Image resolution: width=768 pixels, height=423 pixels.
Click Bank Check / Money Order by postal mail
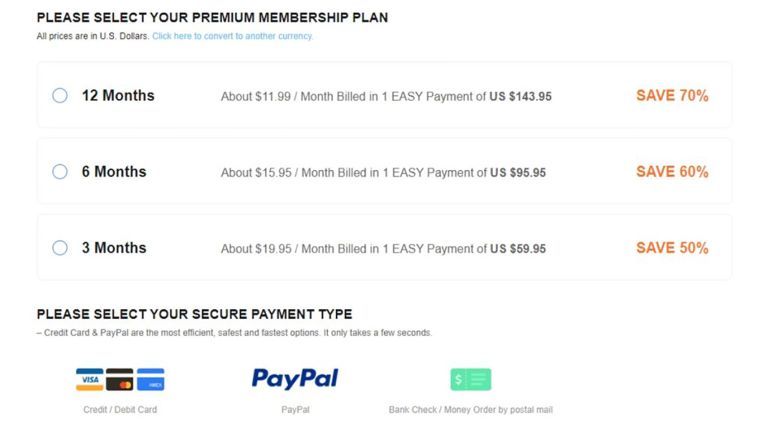coord(470,409)
